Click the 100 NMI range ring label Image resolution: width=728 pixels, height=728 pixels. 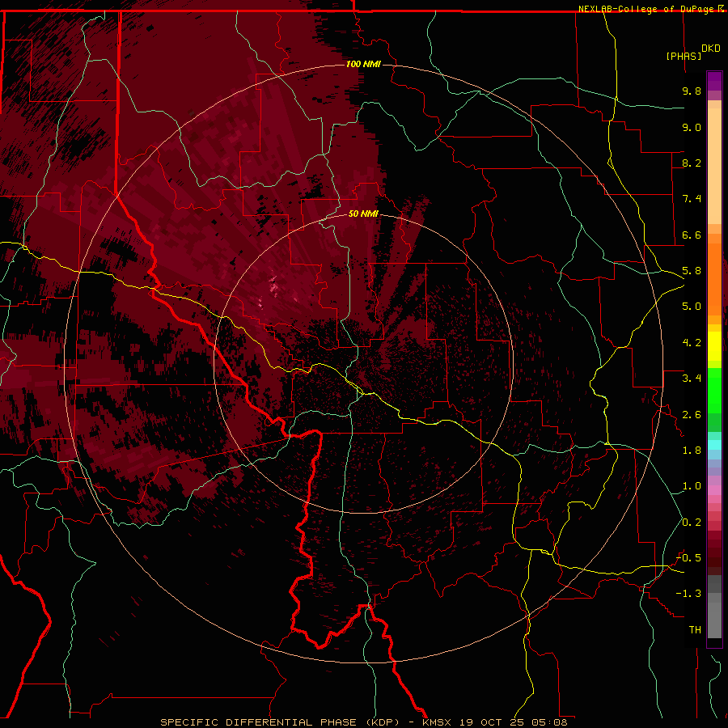click(363, 64)
